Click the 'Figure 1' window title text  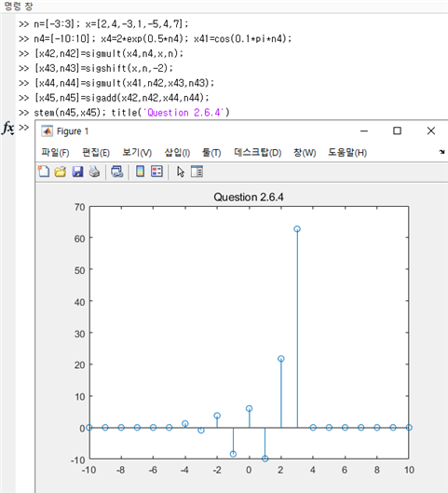coord(73,131)
